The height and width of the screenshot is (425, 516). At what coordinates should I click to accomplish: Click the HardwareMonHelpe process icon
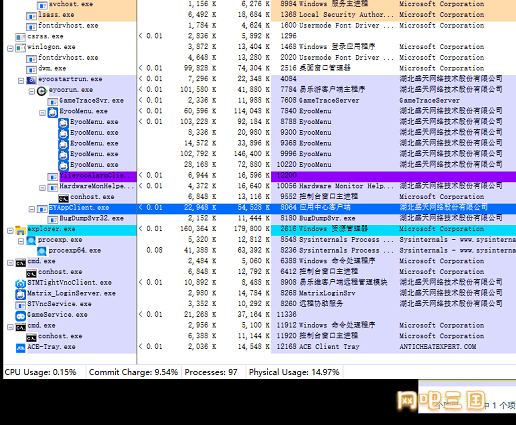pos(53,187)
